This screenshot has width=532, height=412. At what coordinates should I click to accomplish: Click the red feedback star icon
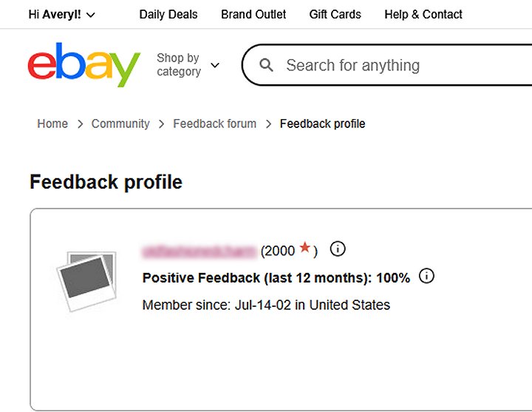pos(305,249)
